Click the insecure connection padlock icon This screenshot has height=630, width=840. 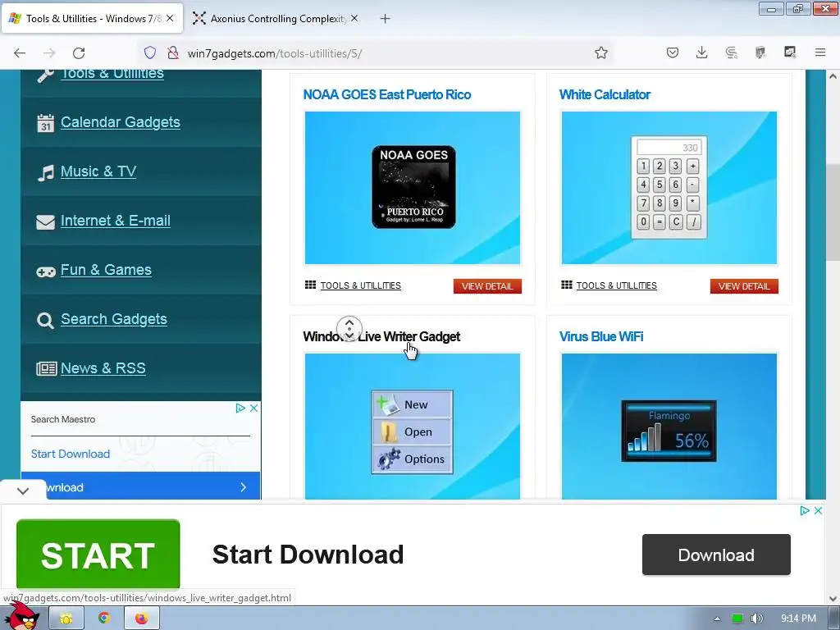tap(172, 52)
